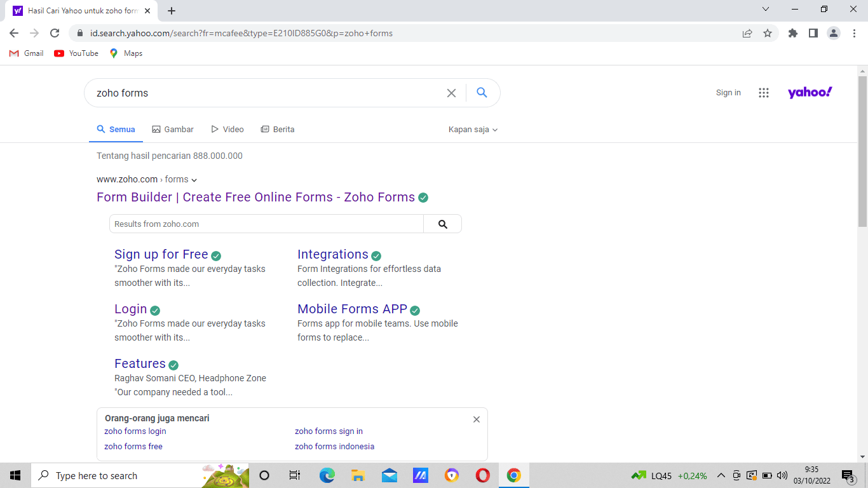868x488 pixels.
Task: Bookmark this page with the star icon
Action: click(768, 33)
